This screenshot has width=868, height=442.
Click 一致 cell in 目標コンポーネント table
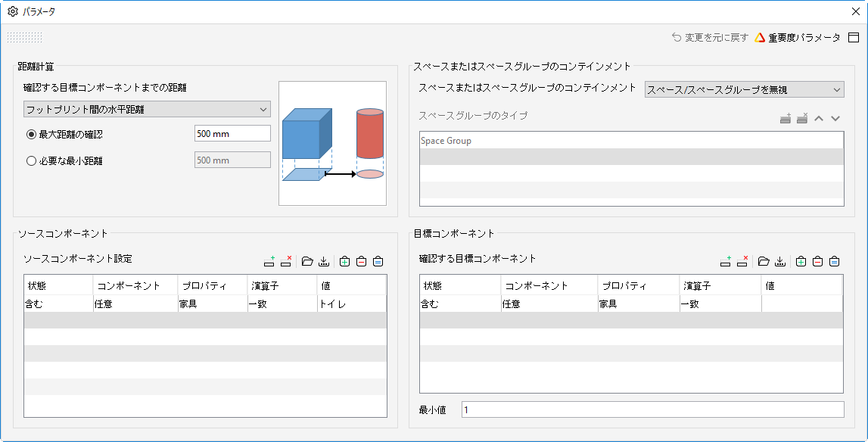pos(720,304)
